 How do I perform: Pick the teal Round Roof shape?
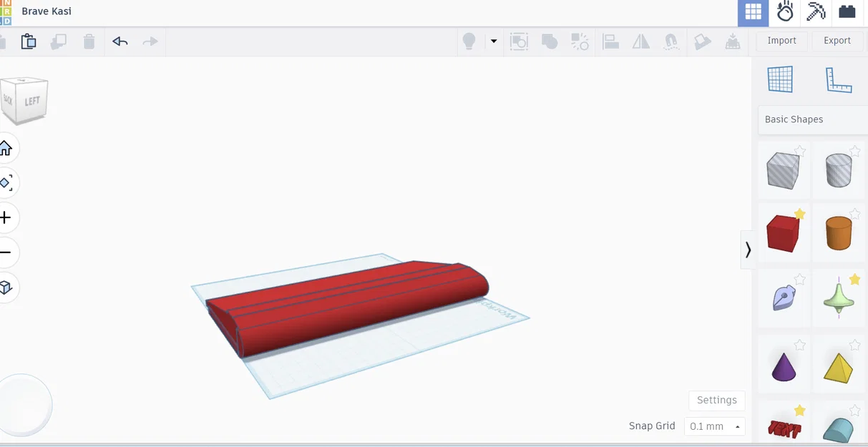coord(838,430)
